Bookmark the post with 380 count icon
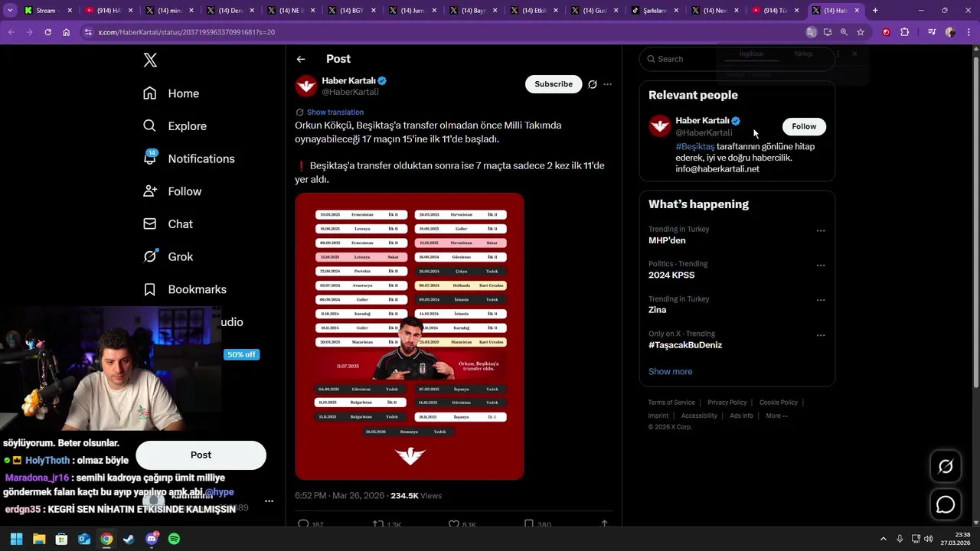Screen dimensions: 980x551 click(529, 525)
